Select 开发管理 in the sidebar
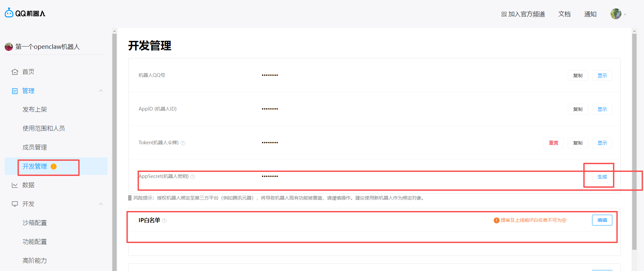Viewport: 644px width, 271px height. (56, 166)
